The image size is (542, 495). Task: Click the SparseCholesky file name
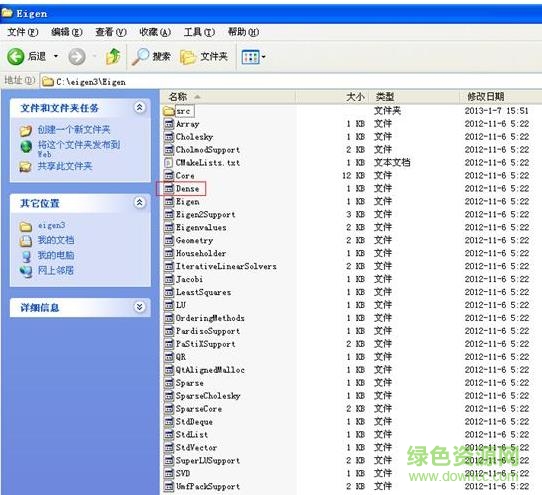tap(208, 396)
